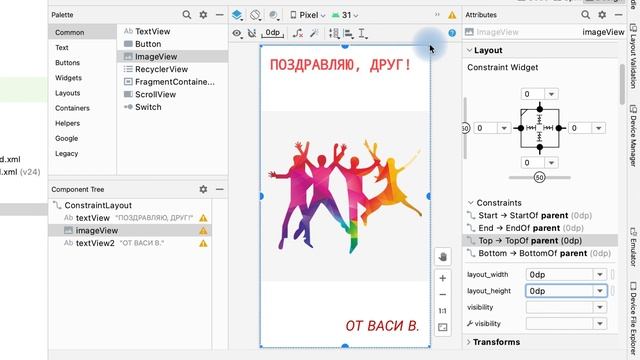Open layout_width dropdown
The height and width of the screenshot is (360, 640).
[x=600, y=275]
